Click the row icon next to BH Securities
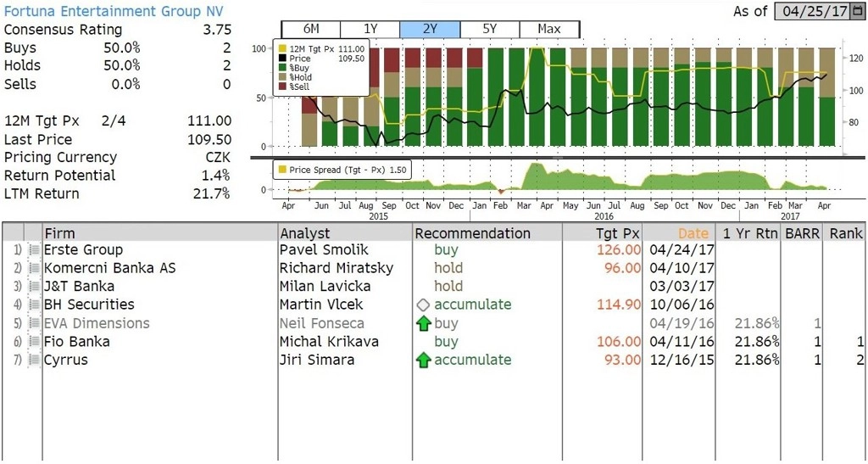 click(x=34, y=305)
